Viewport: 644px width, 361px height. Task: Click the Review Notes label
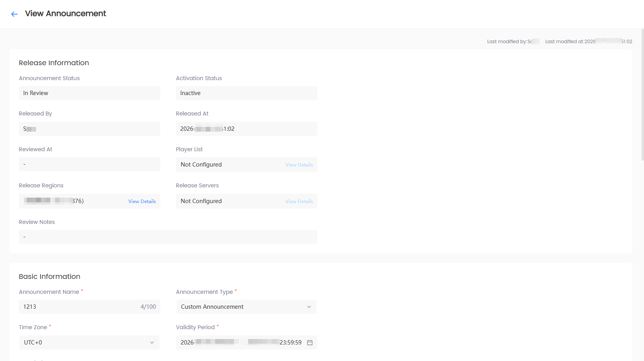(37, 222)
